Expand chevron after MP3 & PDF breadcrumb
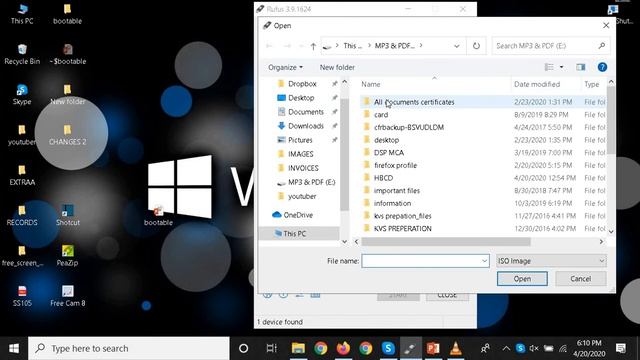640x360 pixels. [421, 45]
